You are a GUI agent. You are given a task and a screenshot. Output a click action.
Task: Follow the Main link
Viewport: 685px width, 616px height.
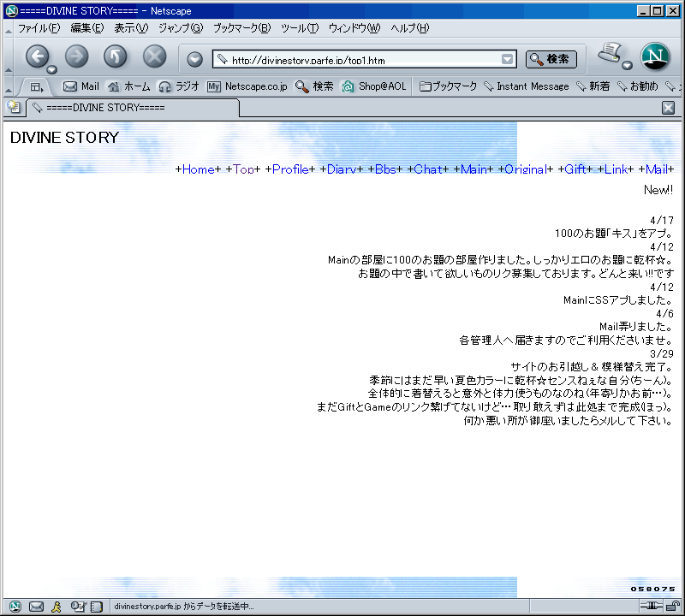pos(474,169)
